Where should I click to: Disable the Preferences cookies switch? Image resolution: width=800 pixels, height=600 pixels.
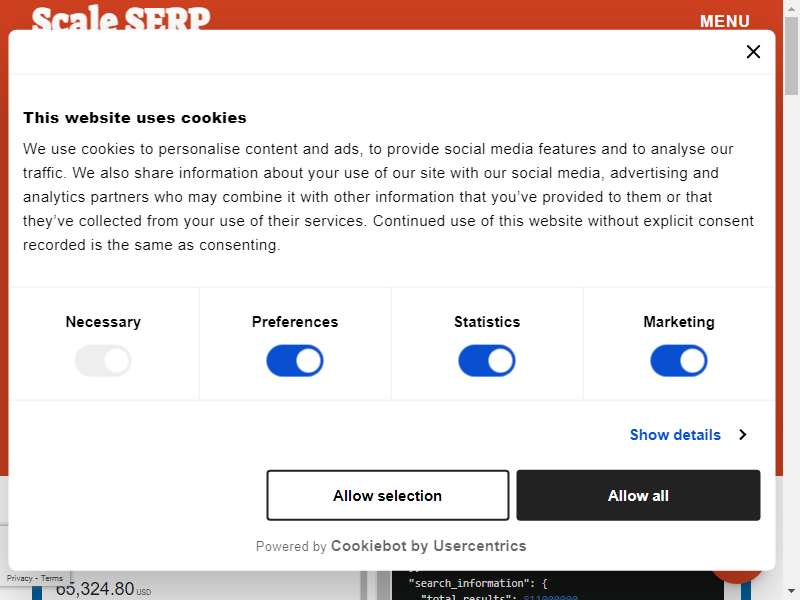coord(295,361)
